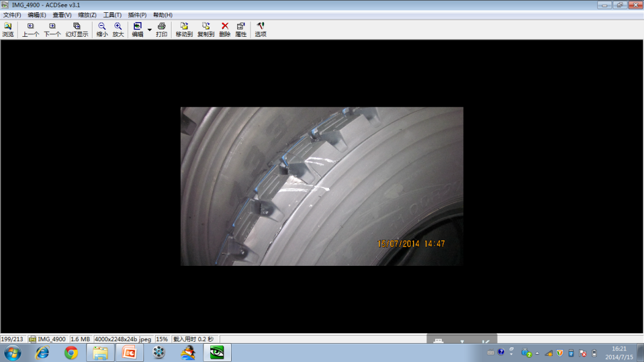Open the 查看(V) menu
Image resolution: width=644 pixels, height=362 pixels.
click(62, 15)
